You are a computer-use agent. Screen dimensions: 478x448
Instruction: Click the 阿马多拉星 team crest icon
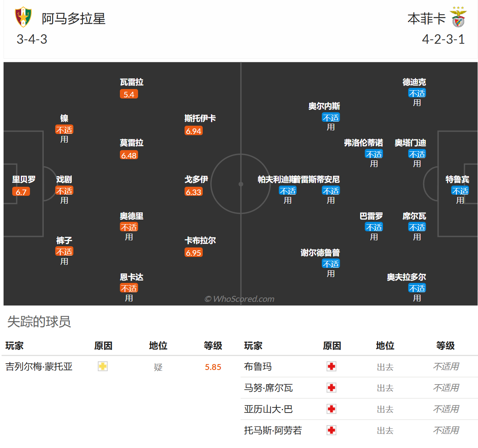23,17
